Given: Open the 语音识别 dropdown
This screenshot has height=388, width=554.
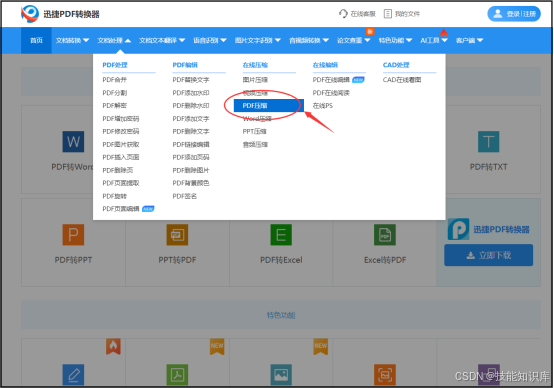Looking at the screenshot, I should click(x=210, y=40).
